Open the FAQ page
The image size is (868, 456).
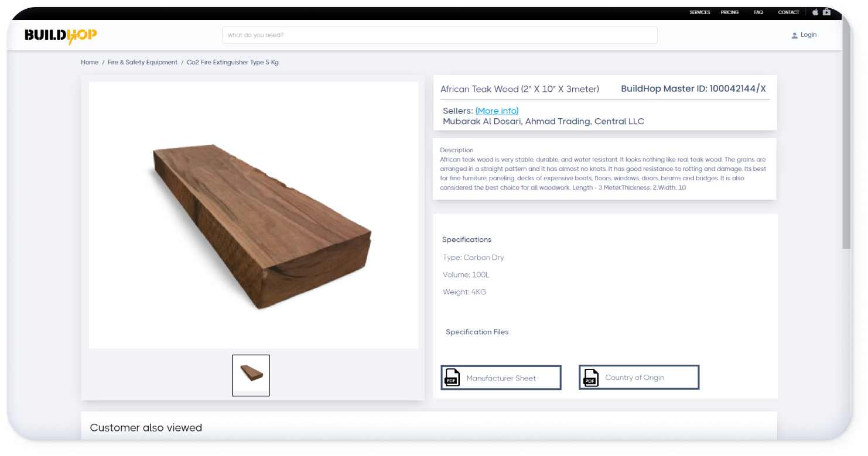(758, 12)
